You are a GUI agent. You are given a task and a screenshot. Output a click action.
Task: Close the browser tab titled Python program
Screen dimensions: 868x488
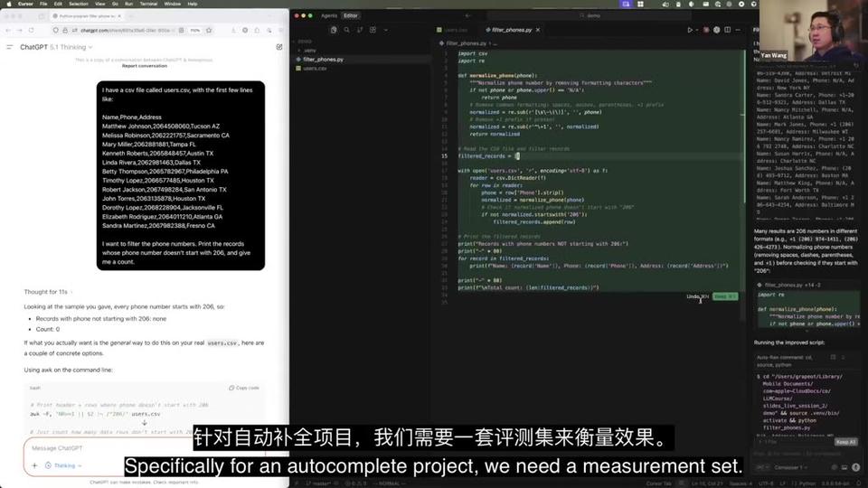[119, 16]
